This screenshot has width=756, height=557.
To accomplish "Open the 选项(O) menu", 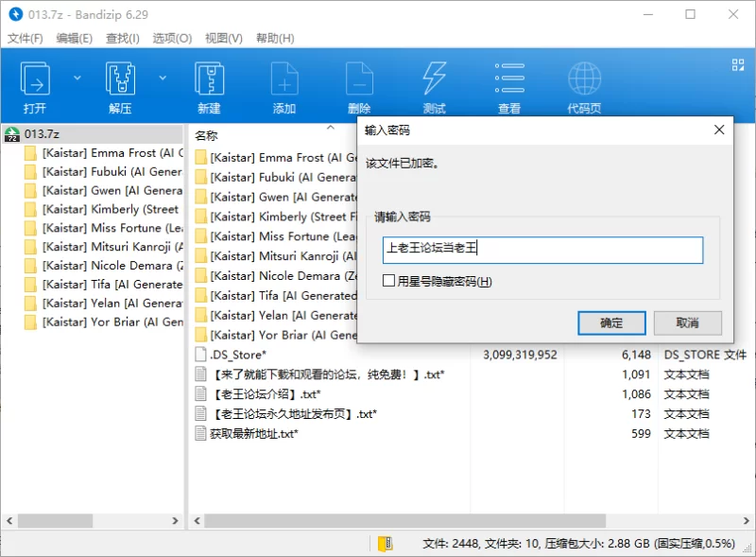I will pos(172,38).
